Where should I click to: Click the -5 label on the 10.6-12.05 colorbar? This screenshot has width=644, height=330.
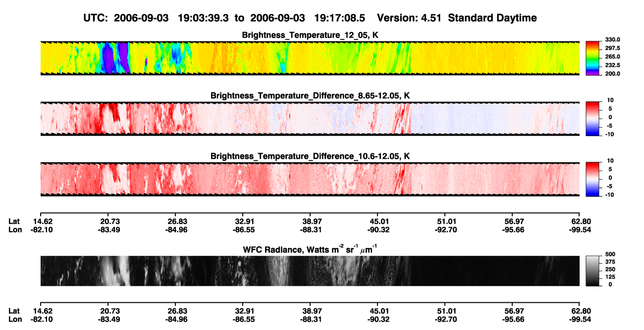coord(609,186)
